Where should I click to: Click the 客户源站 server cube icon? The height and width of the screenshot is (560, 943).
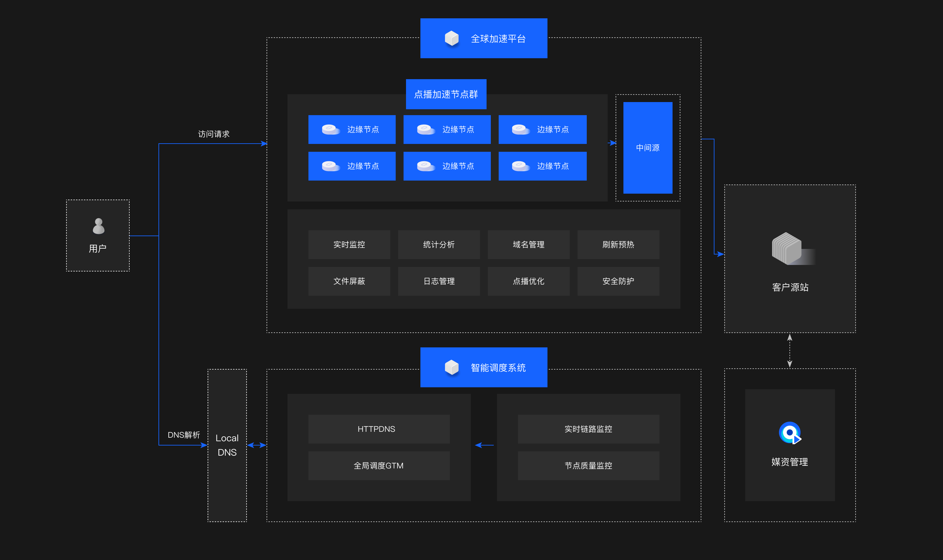[787, 248]
